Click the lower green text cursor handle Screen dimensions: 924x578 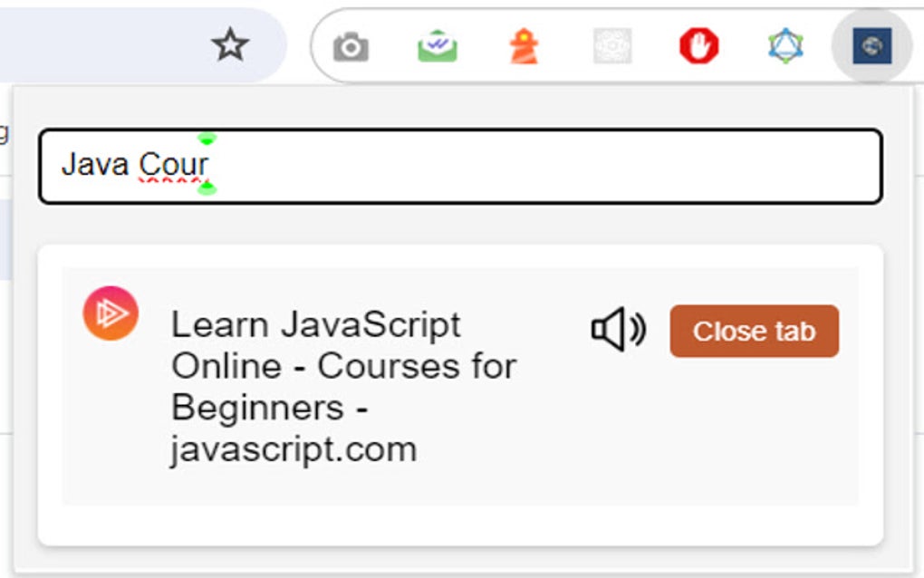click(x=207, y=188)
